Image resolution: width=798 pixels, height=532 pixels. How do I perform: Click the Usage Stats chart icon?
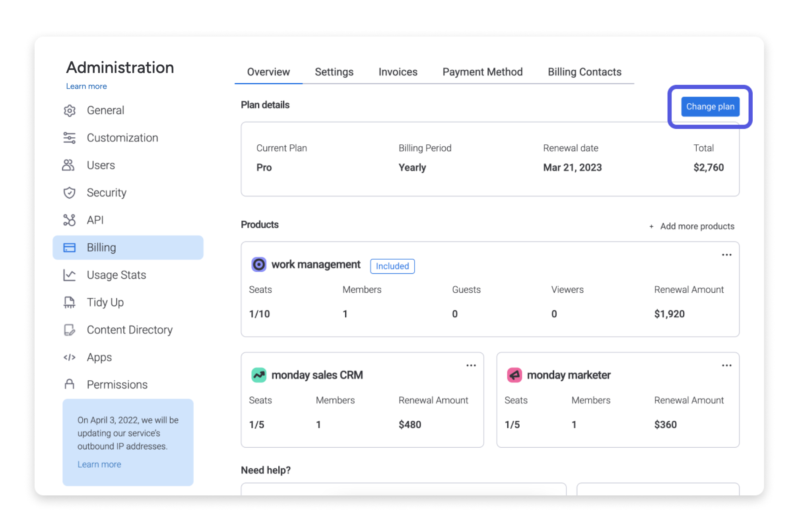pos(69,275)
